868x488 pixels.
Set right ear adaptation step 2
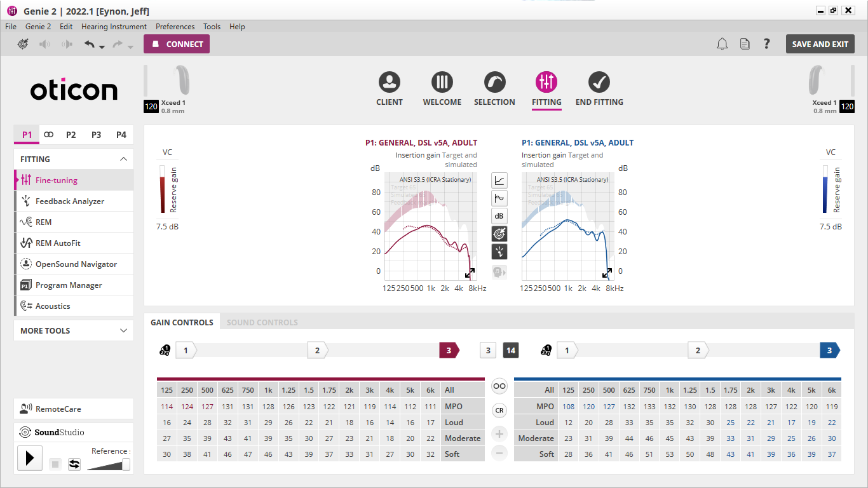tap(318, 350)
